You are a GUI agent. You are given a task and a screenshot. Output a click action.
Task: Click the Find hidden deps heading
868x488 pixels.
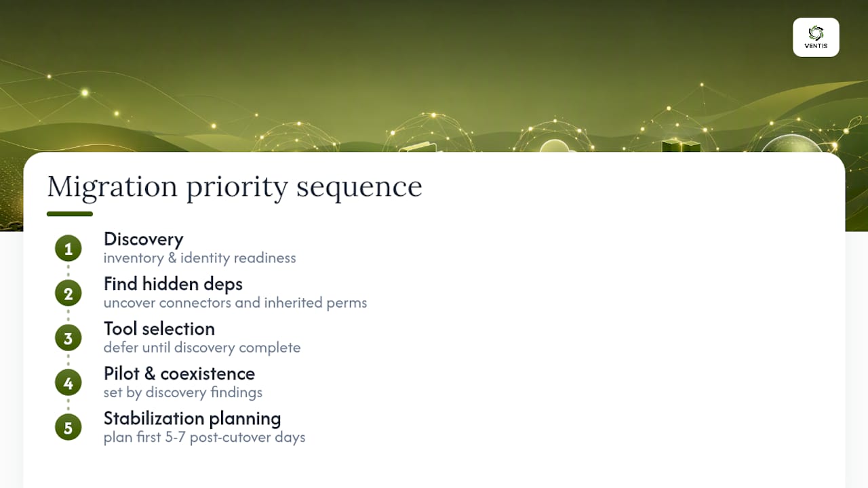pos(173,284)
